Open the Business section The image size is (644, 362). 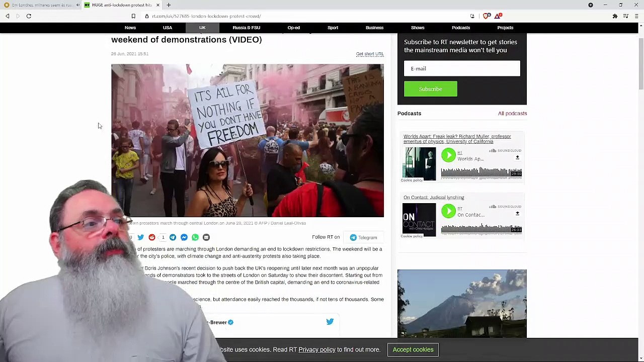(374, 28)
